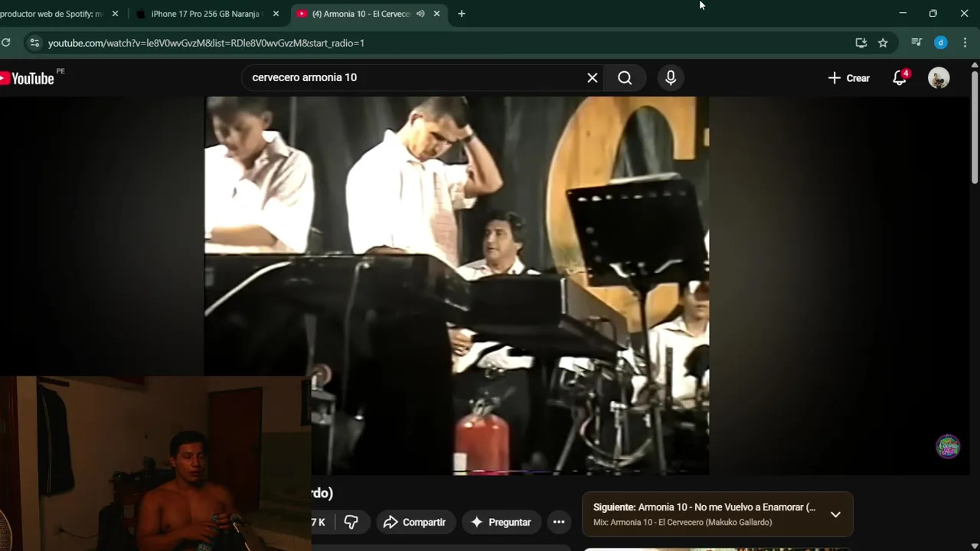Click the YouTube logo home link
Screen dimensions: 980x551
pyautogui.click(x=28, y=78)
